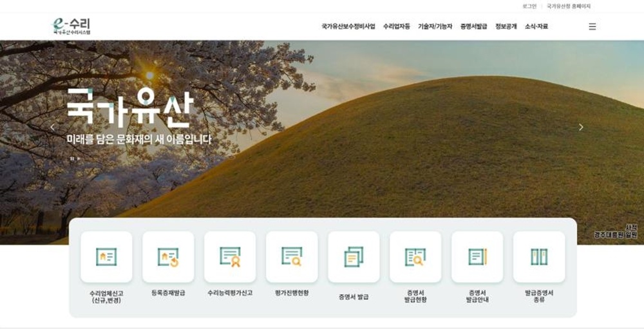Image resolution: width=644 pixels, height=329 pixels.
Task: Show the next banner slide arrow
Action: click(x=581, y=127)
